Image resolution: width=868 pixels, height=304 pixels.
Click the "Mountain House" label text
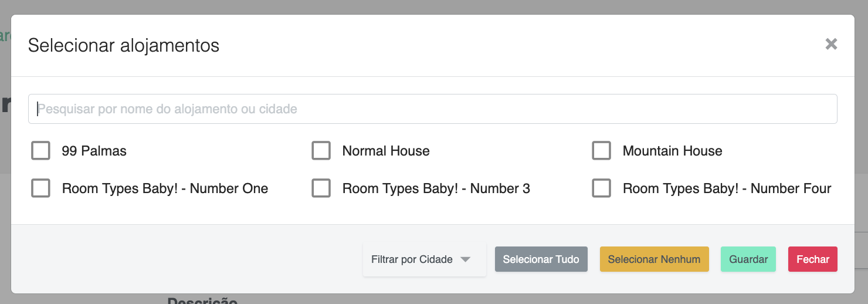coord(672,151)
